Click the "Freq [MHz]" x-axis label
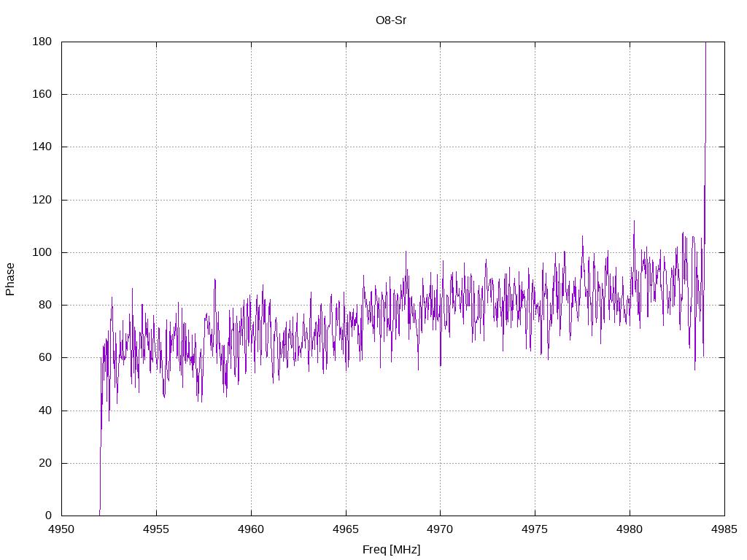This screenshot has width=747, height=560. coord(391,550)
